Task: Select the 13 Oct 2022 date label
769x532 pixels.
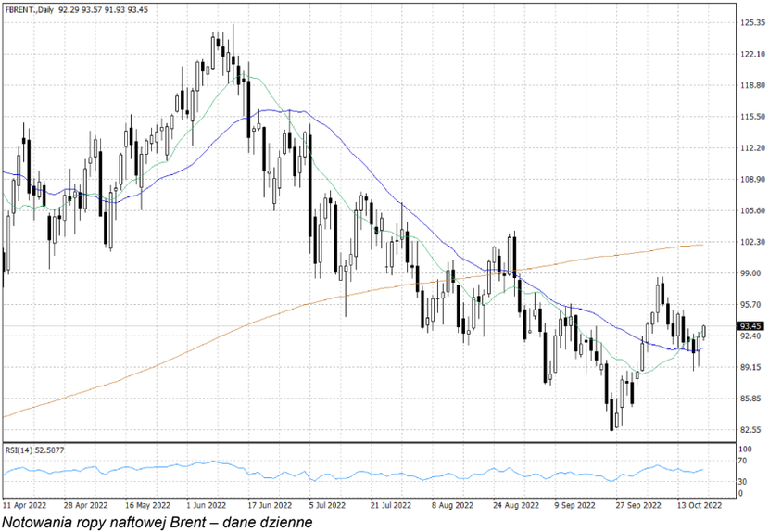Action: tap(699, 506)
